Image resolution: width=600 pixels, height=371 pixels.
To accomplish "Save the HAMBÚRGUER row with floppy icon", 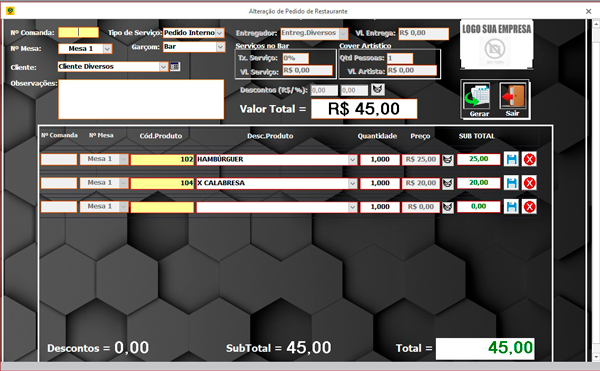I will coord(511,159).
